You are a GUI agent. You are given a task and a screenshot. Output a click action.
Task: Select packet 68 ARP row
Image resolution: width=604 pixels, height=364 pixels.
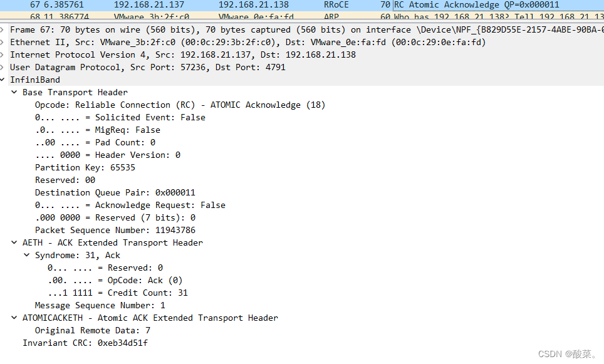click(x=302, y=16)
